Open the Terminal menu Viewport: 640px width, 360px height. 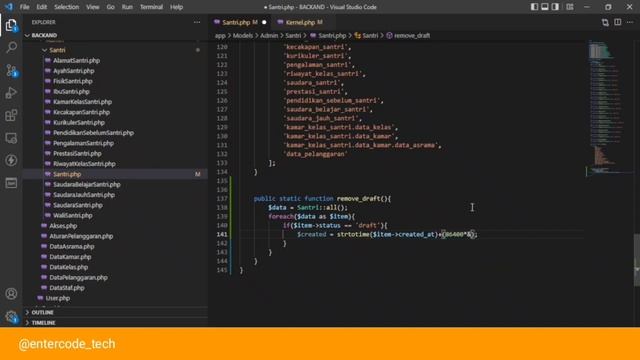point(151,7)
